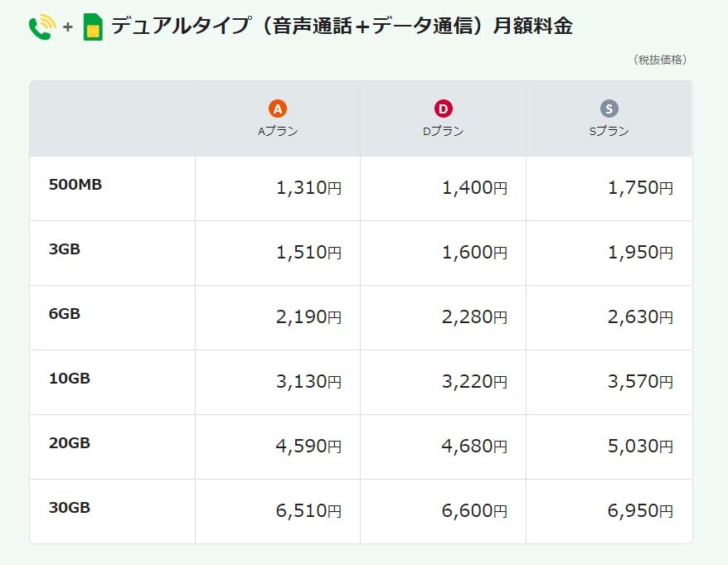Click the 6GB row label
728x565 pixels.
pos(65,314)
